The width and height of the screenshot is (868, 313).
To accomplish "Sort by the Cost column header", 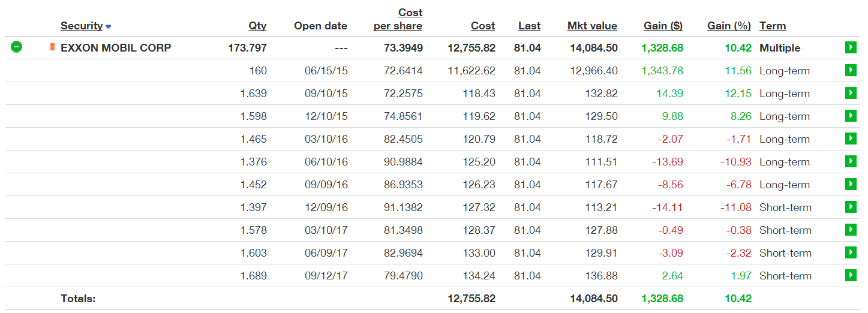I will (x=483, y=26).
